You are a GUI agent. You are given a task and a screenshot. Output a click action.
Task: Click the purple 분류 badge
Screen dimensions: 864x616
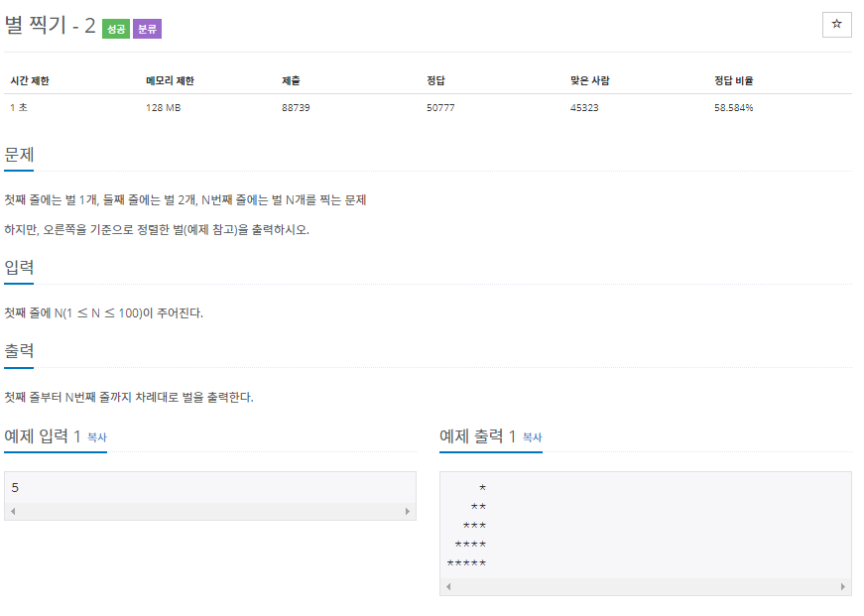147,29
